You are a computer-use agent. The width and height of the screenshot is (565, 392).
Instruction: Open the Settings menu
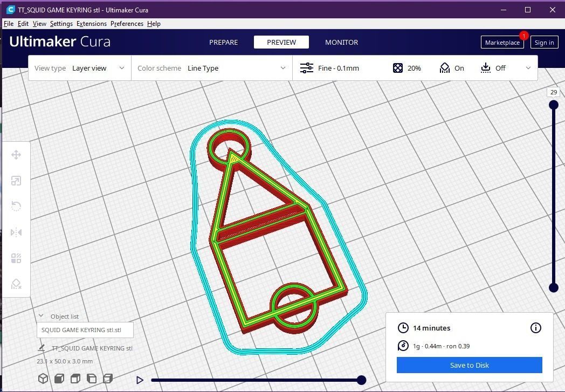(x=61, y=23)
